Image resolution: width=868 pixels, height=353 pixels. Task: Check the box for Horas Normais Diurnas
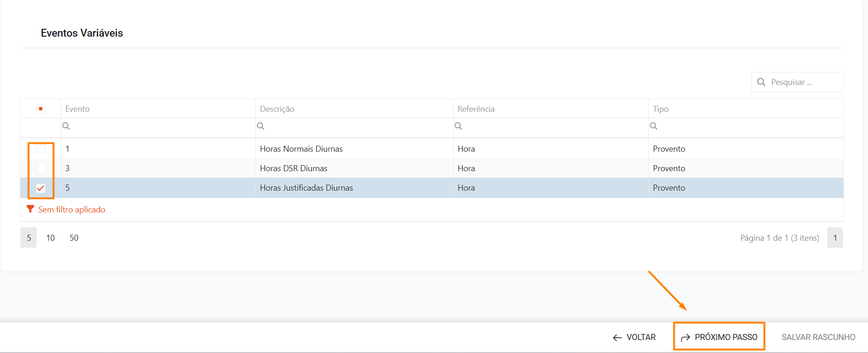41,149
